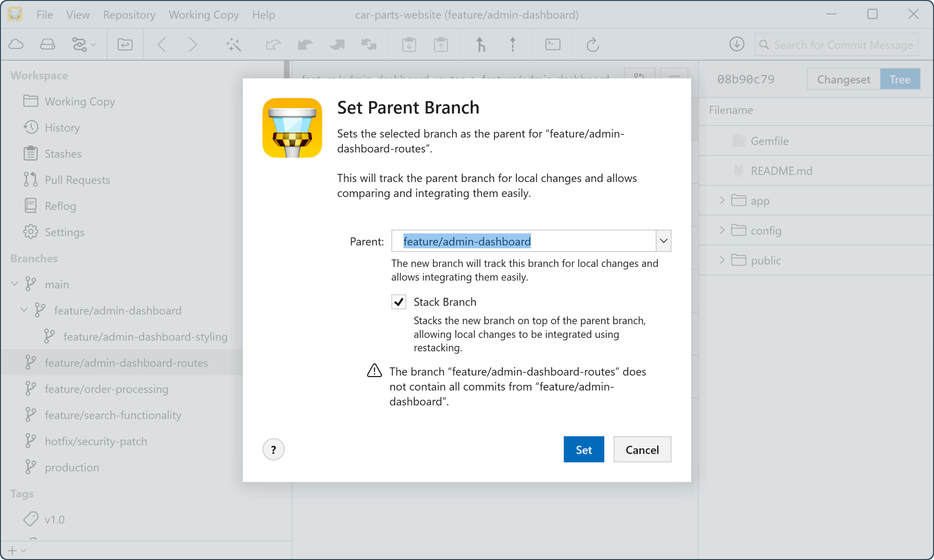Image resolution: width=934 pixels, height=560 pixels.
Task: Click the Filename column header
Action: click(x=731, y=110)
